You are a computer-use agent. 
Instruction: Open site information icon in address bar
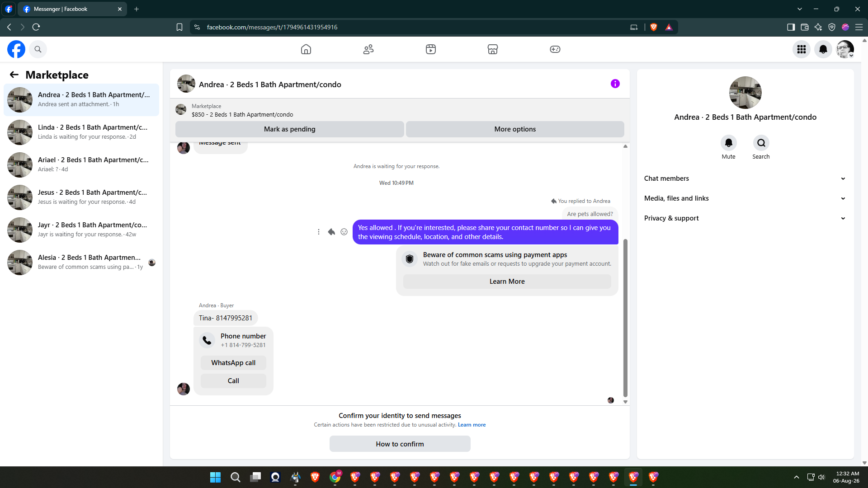coord(197,27)
